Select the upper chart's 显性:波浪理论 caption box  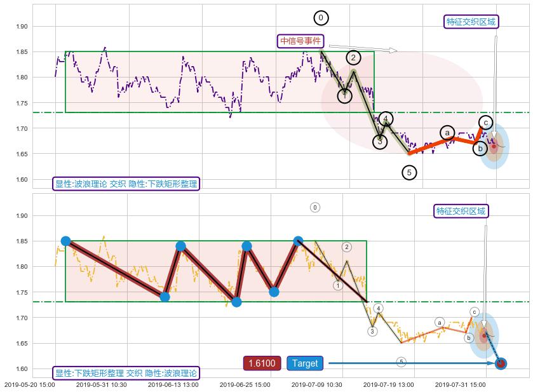click(x=126, y=184)
